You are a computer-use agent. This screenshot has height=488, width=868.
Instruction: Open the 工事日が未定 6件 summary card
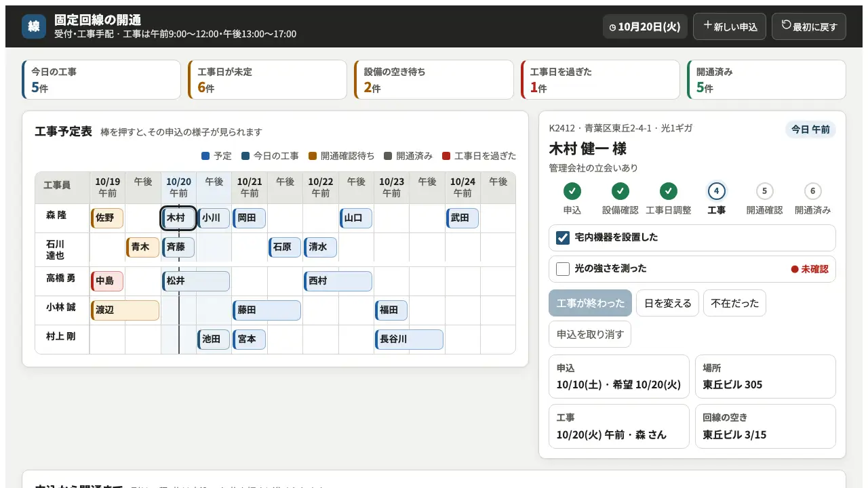pyautogui.click(x=268, y=80)
